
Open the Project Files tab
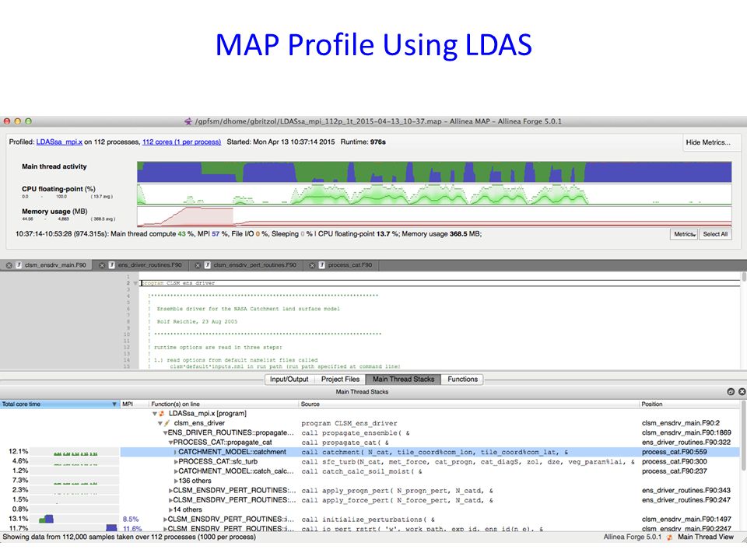(x=340, y=379)
